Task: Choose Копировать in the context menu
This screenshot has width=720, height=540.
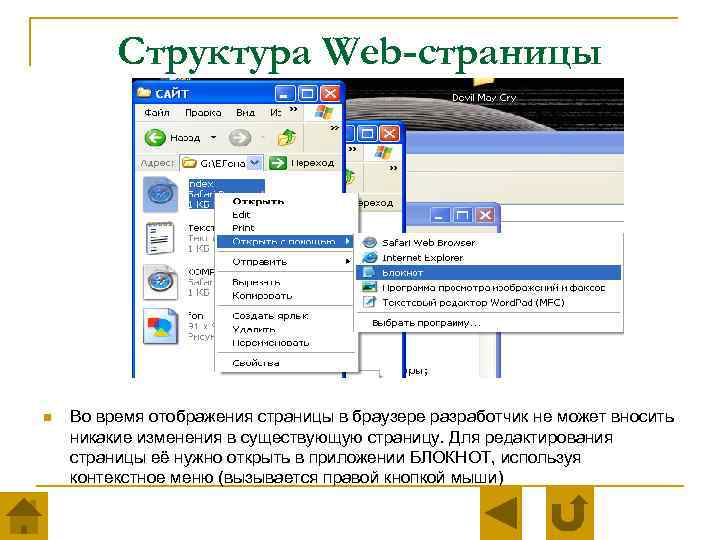Action: coord(286,295)
